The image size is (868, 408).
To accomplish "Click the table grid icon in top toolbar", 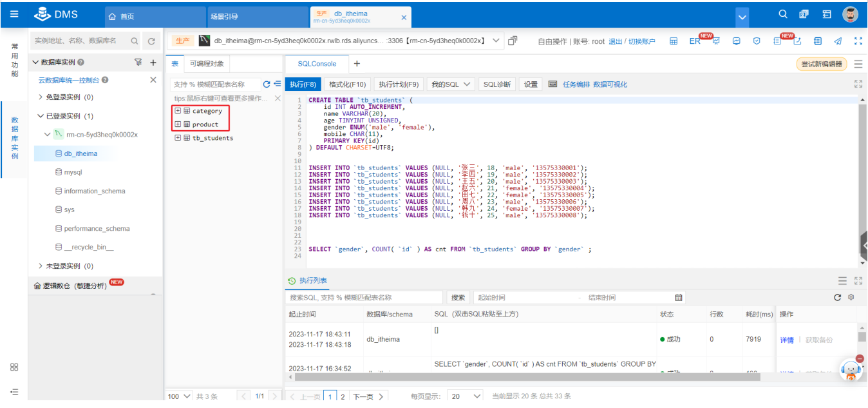I will pos(674,41).
